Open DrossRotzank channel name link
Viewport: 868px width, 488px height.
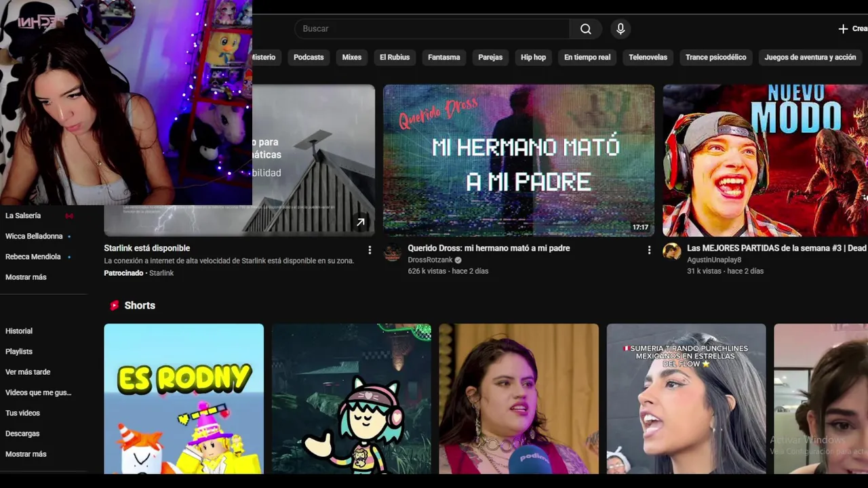pos(430,260)
